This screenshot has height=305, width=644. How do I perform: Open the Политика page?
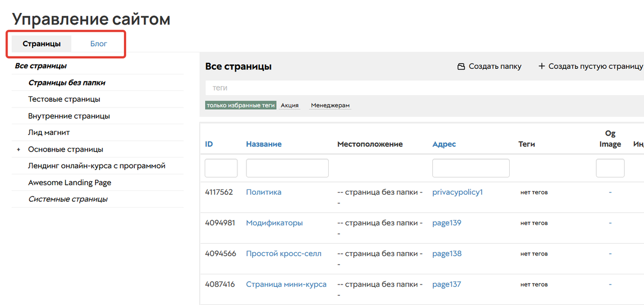pyautogui.click(x=264, y=192)
